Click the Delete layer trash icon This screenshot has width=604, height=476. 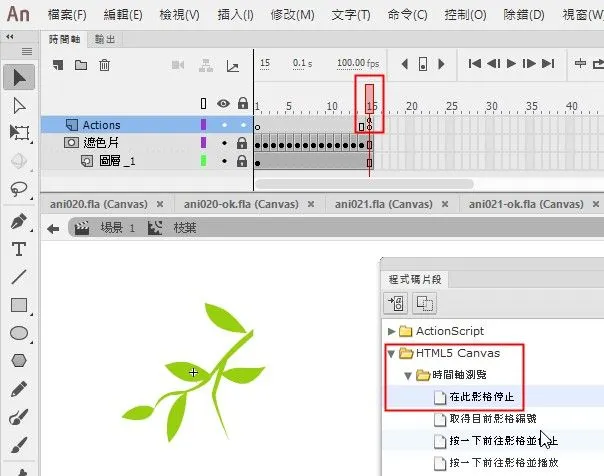click(104, 65)
